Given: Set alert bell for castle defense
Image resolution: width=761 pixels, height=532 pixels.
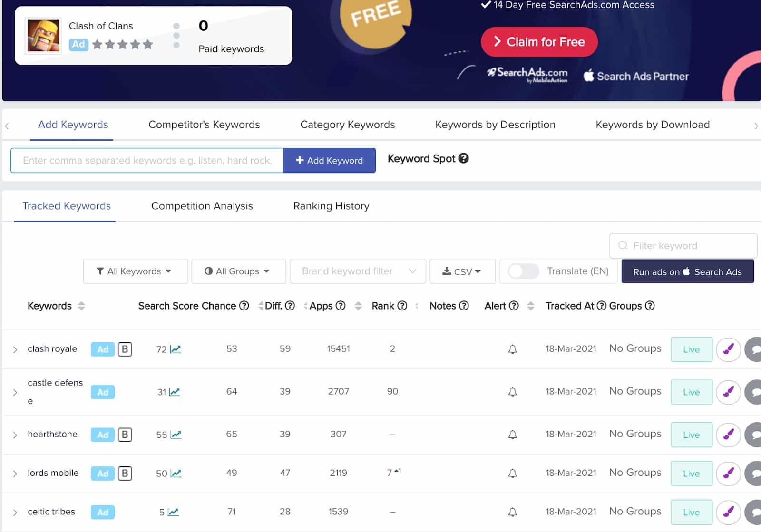Looking at the screenshot, I should click(x=512, y=392).
